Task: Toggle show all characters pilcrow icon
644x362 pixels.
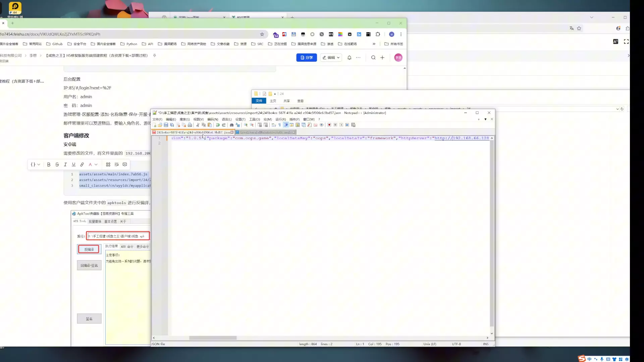Action: coord(279,125)
